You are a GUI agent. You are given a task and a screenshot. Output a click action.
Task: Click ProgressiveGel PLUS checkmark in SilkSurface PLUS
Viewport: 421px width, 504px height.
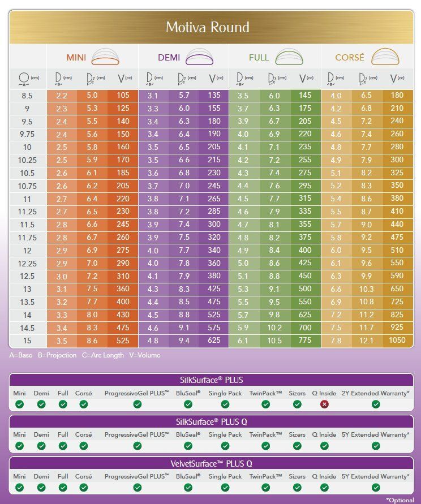[x=138, y=404]
